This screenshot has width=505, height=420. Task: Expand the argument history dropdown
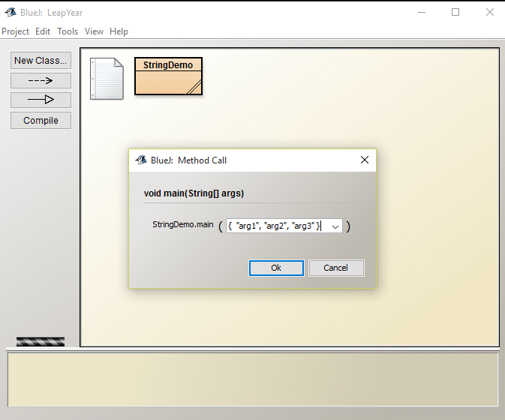335,226
